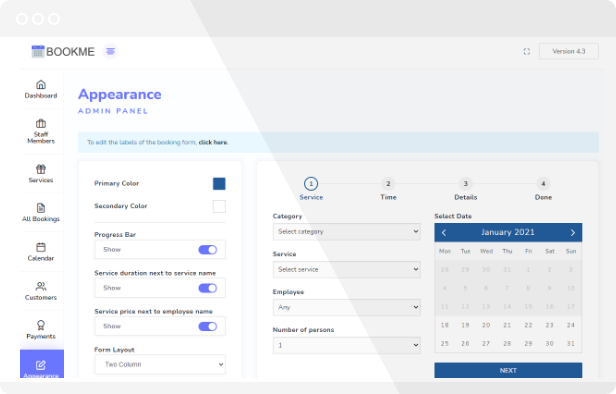This screenshot has width=616, height=394.
Task: Click the 'Sun' weekday header
Action: [571, 251]
